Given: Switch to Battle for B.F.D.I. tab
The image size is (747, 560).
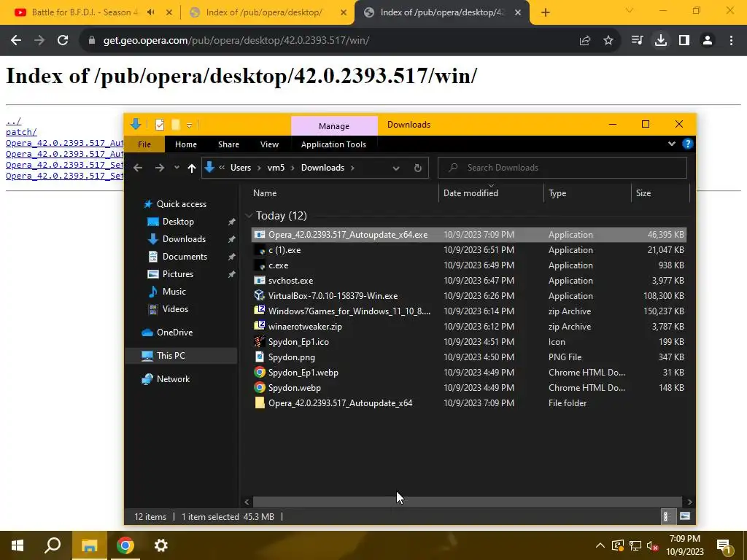Looking at the screenshot, I should (x=85, y=12).
